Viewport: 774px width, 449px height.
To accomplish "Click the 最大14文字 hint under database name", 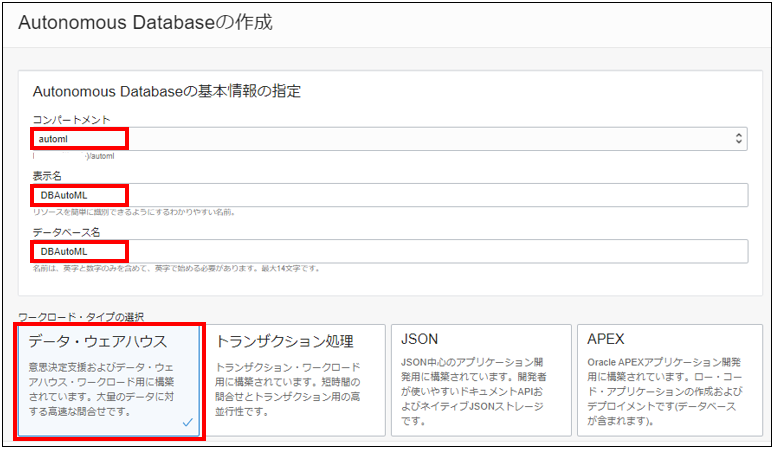I will point(176,268).
